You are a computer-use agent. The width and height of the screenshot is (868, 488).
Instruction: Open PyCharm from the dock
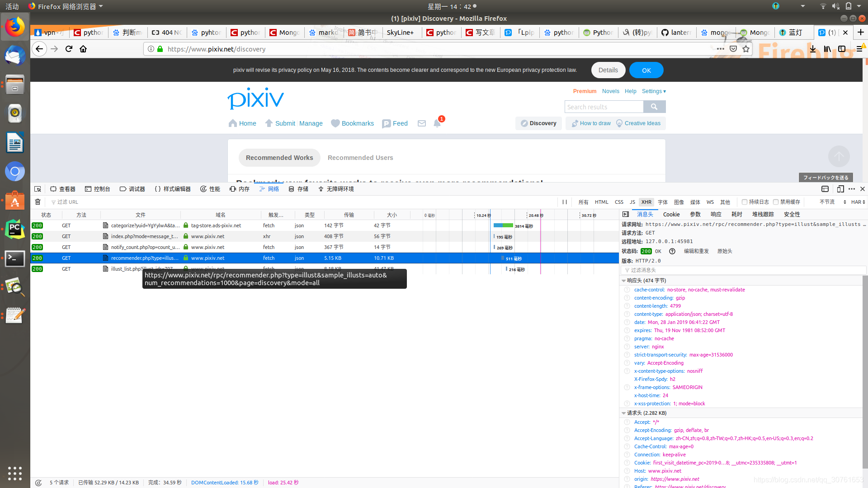click(x=15, y=230)
